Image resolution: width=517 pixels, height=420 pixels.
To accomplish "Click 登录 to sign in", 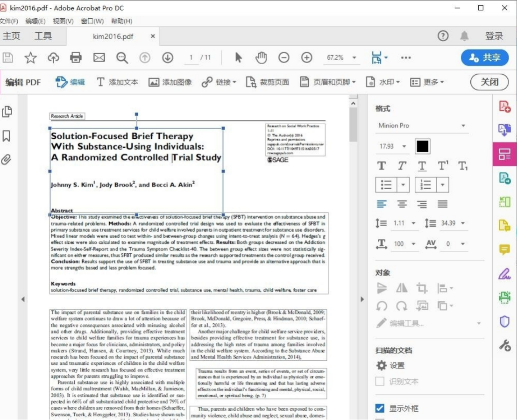I will (494, 36).
